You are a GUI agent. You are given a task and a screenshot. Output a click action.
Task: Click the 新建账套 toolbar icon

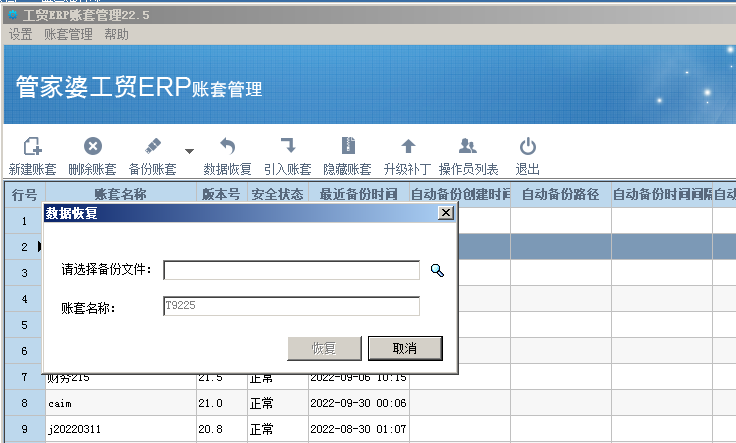[32, 146]
